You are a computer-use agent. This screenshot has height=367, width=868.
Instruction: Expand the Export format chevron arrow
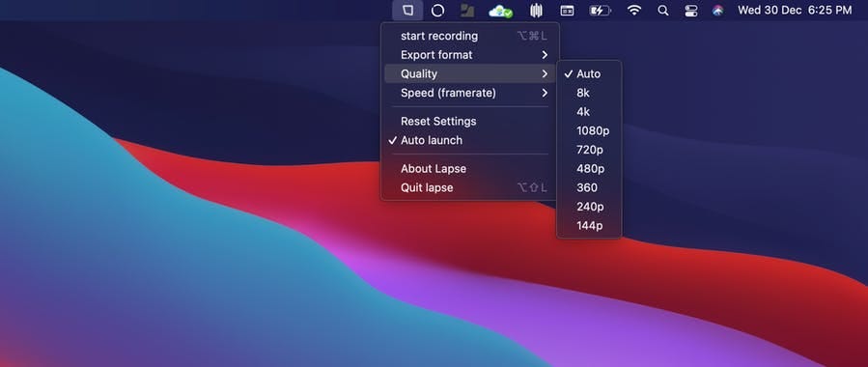545,55
